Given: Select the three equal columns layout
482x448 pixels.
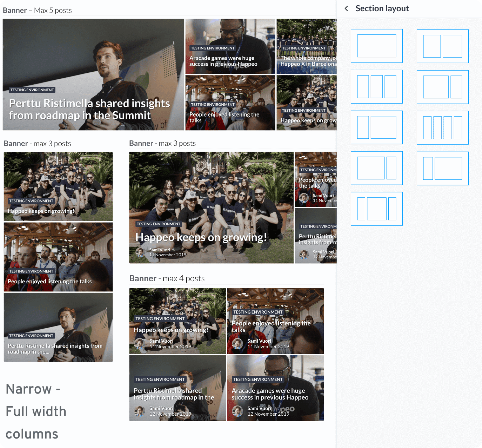Looking at the screenshot, I should (x=377, y=87).
